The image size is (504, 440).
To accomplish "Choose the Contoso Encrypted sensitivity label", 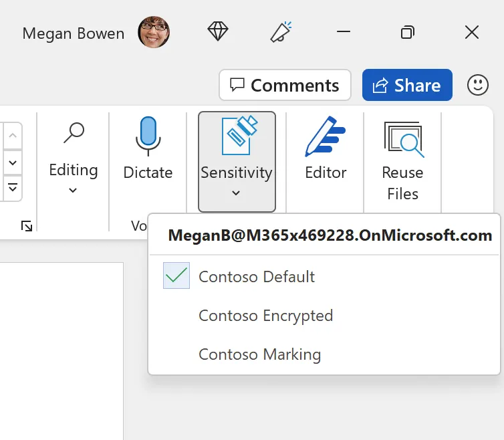I will coord(324,316).
